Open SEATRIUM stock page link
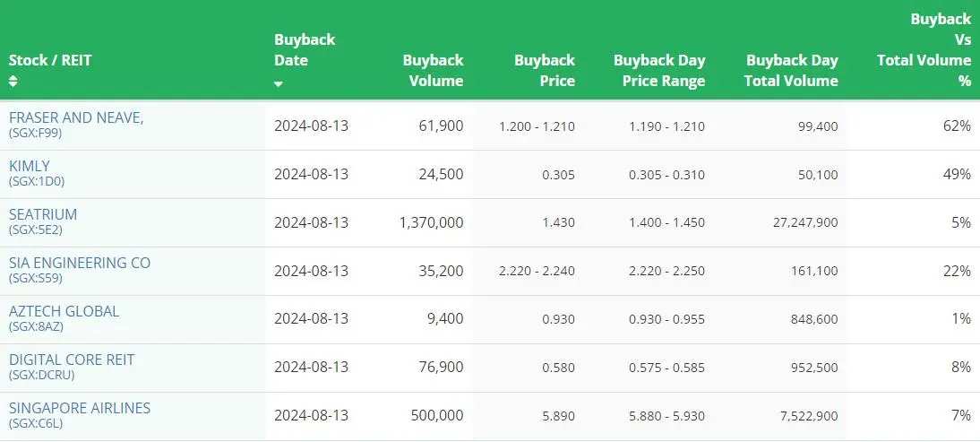 (43, 214)
